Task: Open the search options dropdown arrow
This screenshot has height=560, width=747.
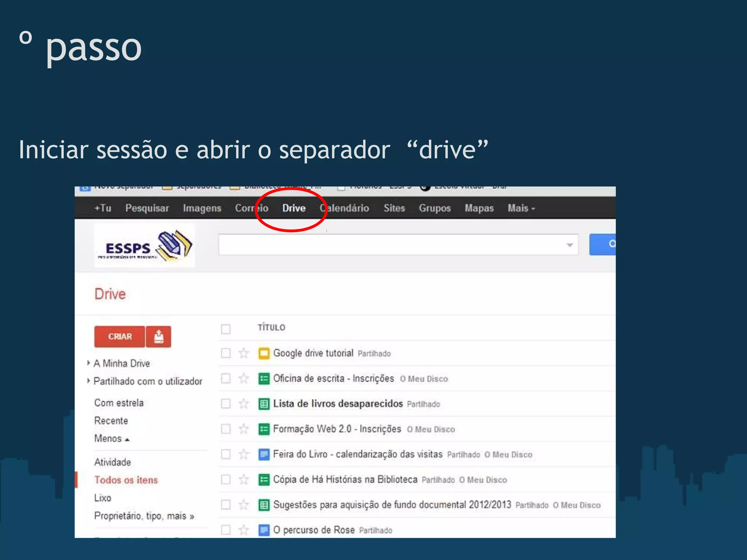Action: click(569, 245)
